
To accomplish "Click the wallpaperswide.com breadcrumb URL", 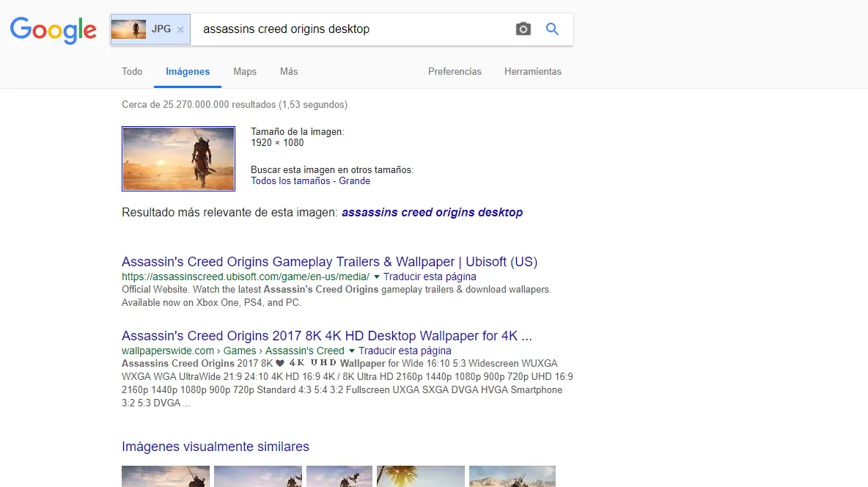I will 233,351.
